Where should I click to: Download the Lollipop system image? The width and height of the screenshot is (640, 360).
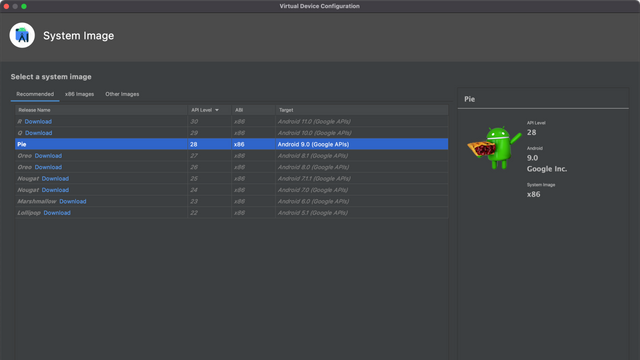[x=57, y=213]
